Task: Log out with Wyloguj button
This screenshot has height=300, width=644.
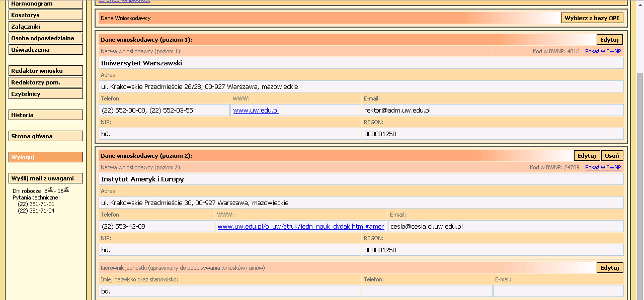Action: (x=46, y=157)
